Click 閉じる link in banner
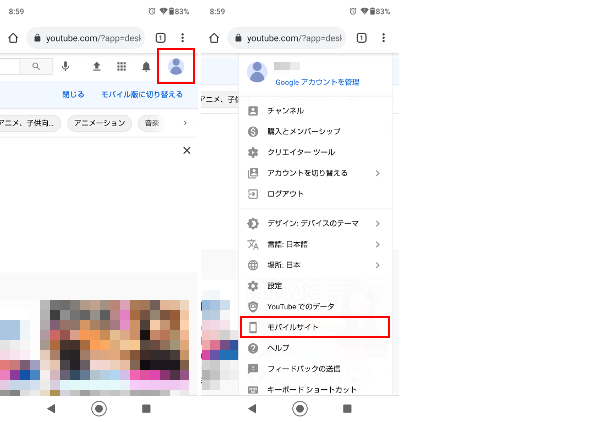 coord(73,95)
